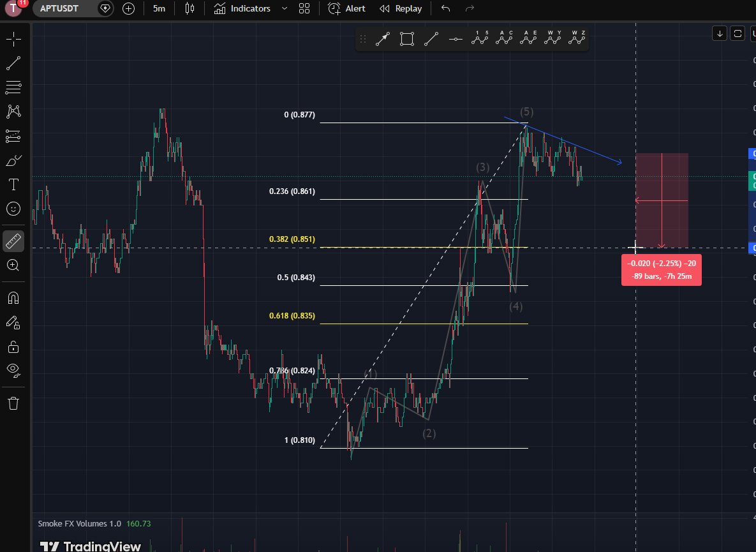Screen dimensions: 756x552
Task: Change the 5m time interval
Action: (x=159, y=8)
